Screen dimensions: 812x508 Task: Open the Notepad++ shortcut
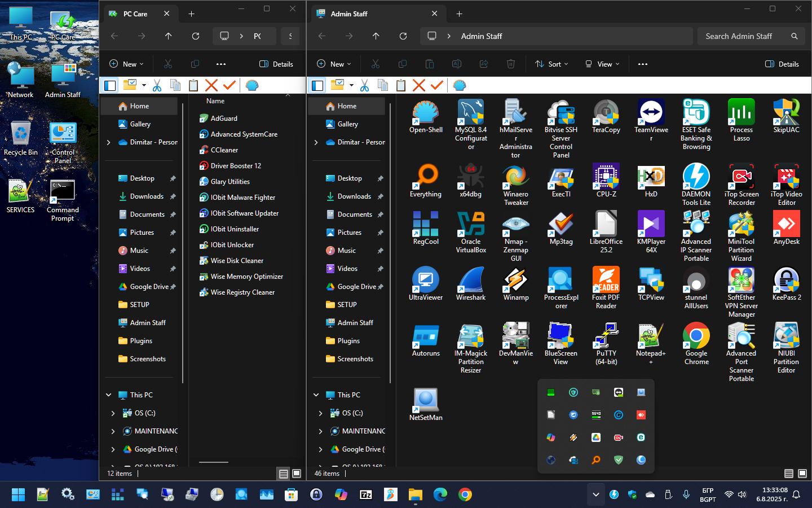tap(651, 344)
